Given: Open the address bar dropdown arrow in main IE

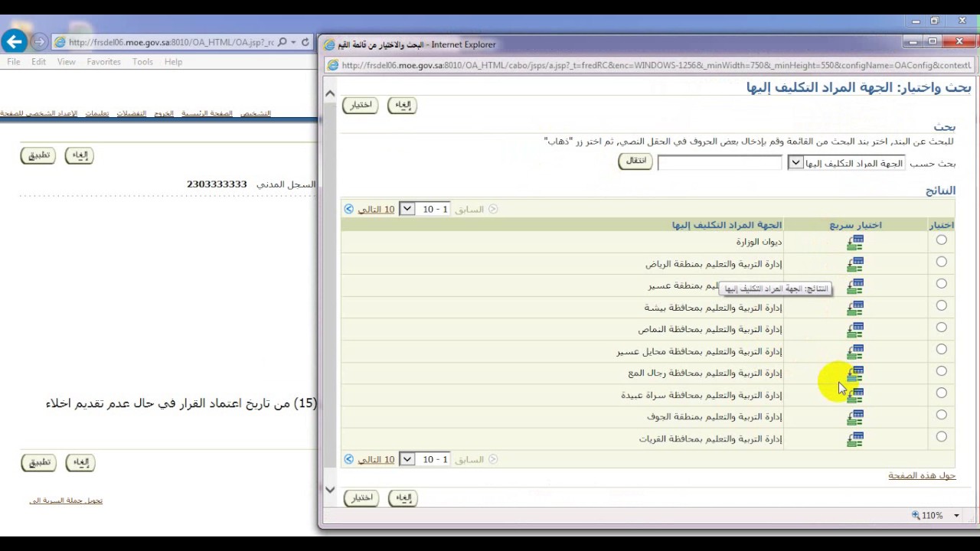Looking at the screenshot, I should pyautogui.click(x=293, y=42).
